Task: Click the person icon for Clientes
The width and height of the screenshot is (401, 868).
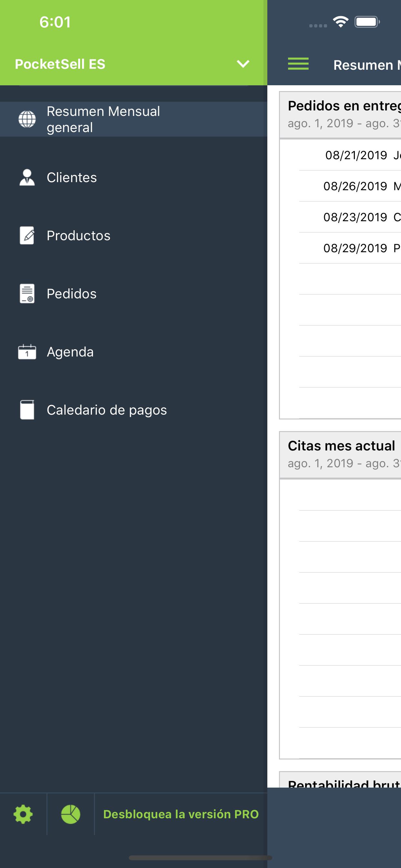Action: coord(27,178)
